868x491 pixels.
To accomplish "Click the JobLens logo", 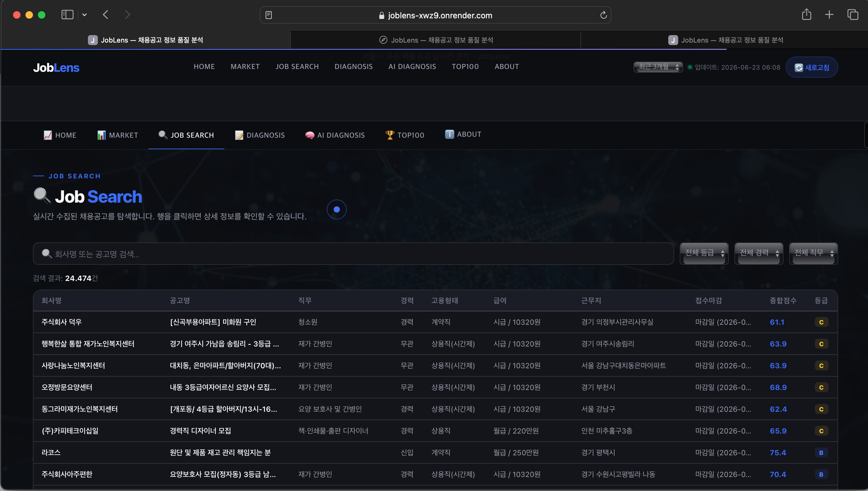I will (x=56, y=67).
